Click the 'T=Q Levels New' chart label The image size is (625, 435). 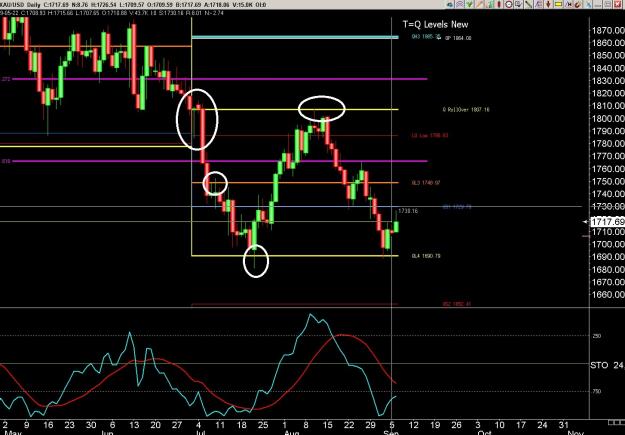(435, 24)
